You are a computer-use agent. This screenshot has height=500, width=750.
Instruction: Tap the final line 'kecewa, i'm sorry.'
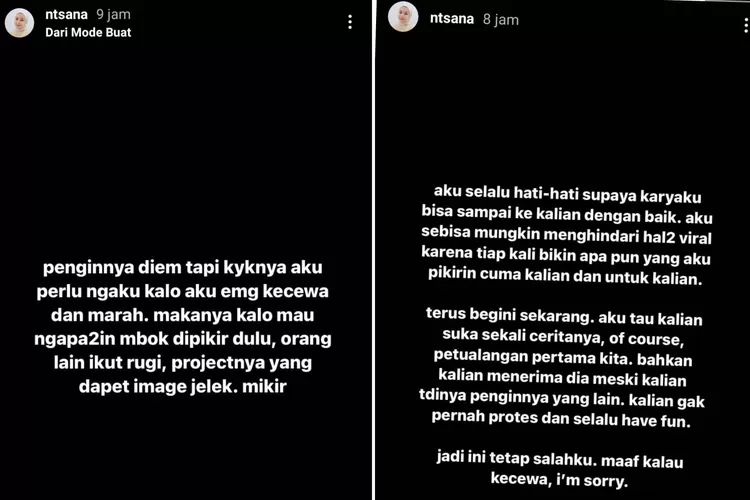click(559, 479)
